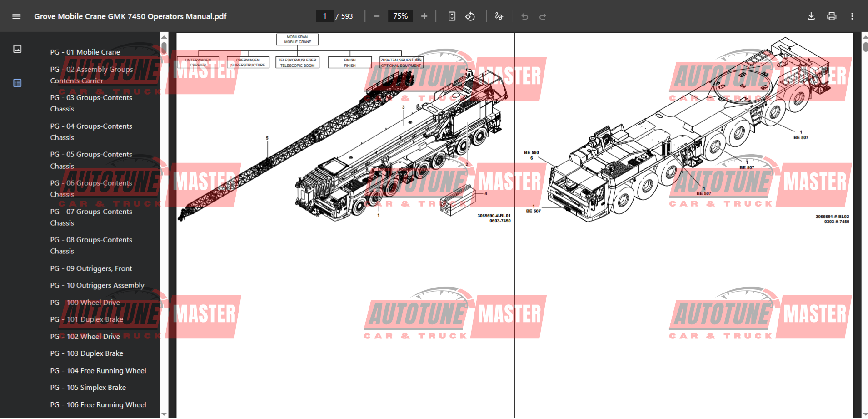Download the PDF file

[811, 16]
